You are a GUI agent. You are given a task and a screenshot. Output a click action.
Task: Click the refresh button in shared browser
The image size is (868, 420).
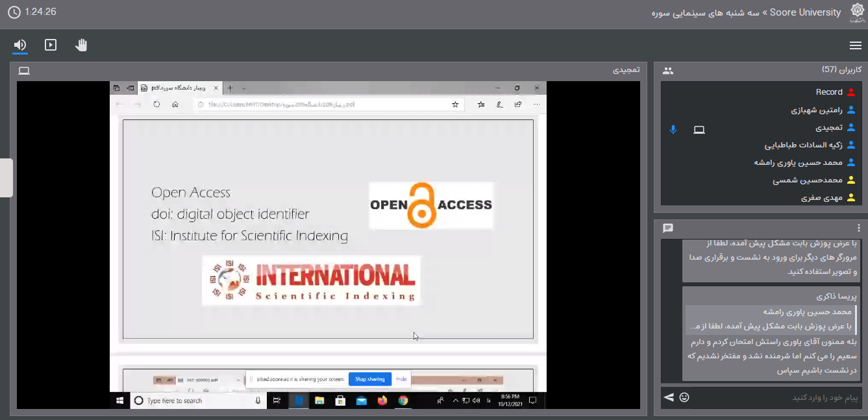(x=156, y=105)
